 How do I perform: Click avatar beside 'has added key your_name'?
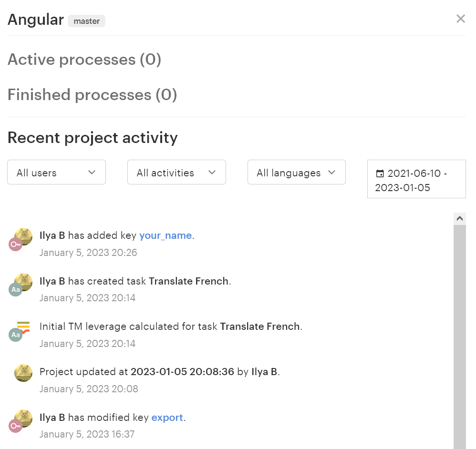(24, 235)
